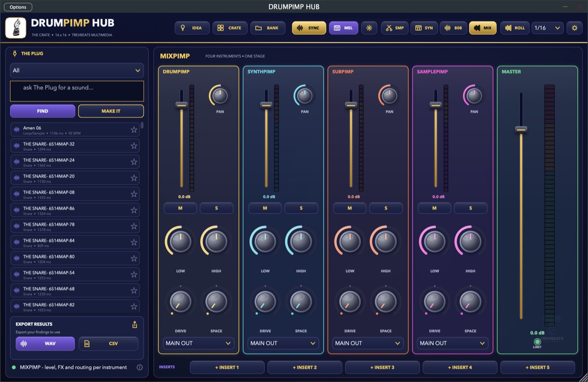Switch to the MEL tab
The image size is (588, 382).
(x=344, y=28)
